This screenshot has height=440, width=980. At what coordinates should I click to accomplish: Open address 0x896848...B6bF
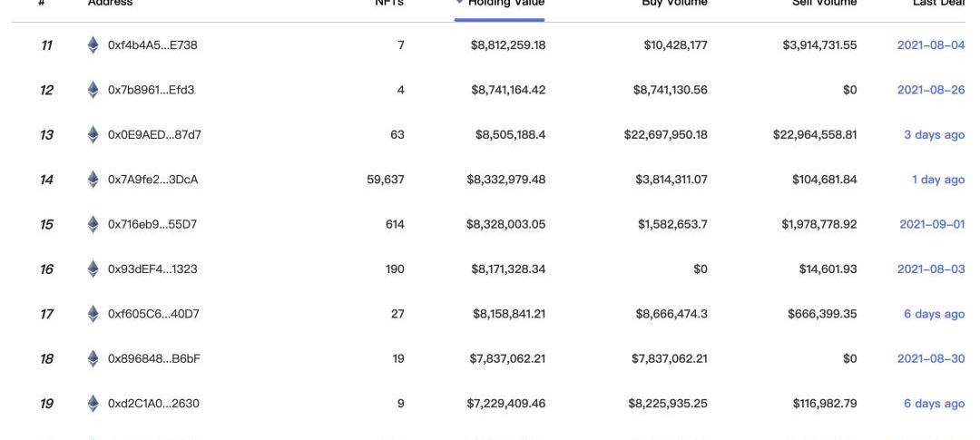(153, 358)
